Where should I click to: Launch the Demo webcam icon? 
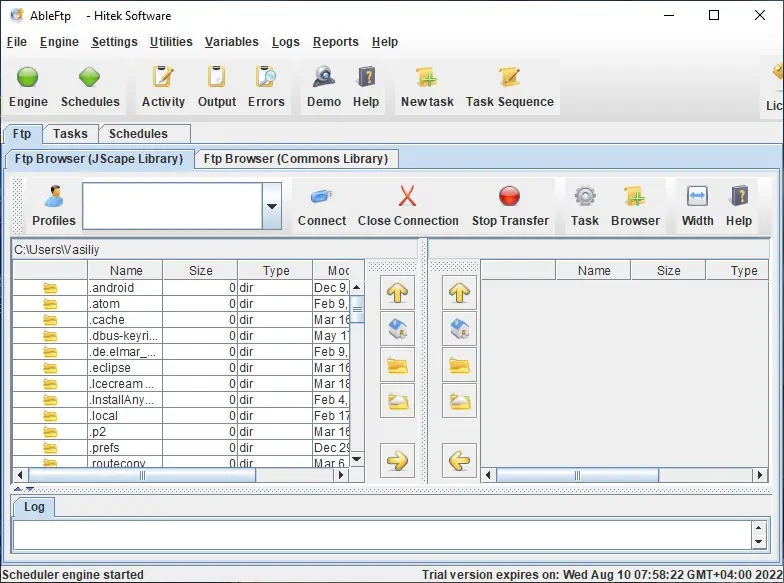click(x=324, y=78)
